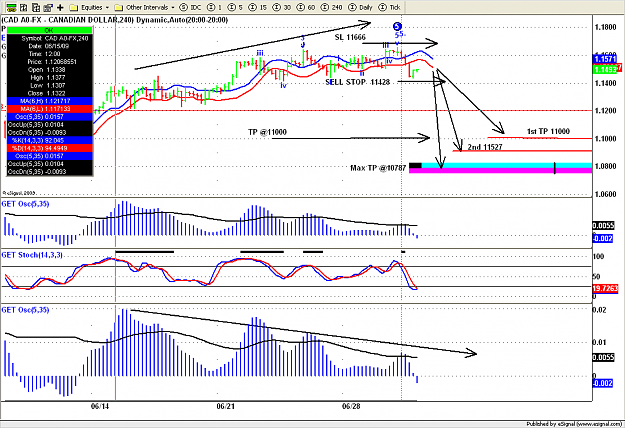This screenshot has width=625, height=428.
Task: Click the 1.1000 price axis label
Action: click(x=605, y=139)
